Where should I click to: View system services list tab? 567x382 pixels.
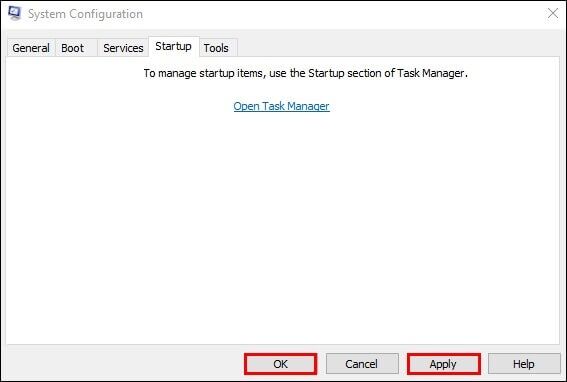click(123, 48)
